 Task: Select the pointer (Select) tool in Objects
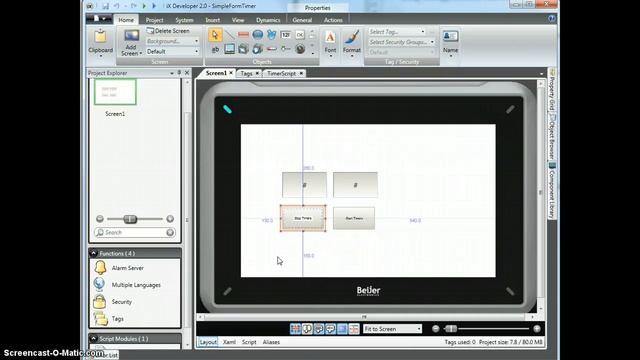coord(215,35)
